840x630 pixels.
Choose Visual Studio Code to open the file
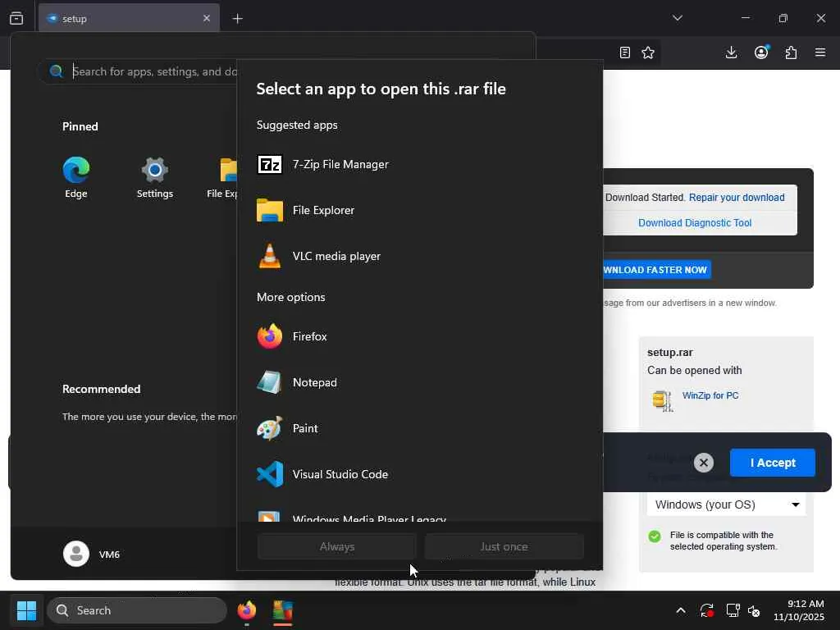[x=419, y=474]
